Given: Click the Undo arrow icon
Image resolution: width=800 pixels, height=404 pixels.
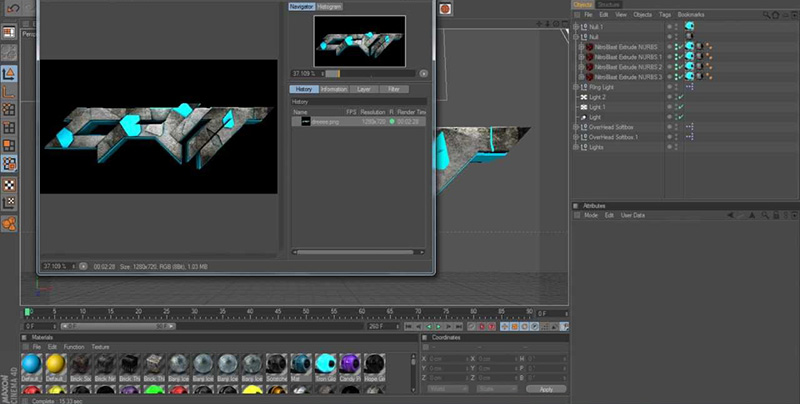Looking at the screenshot, I should point(13,8).
